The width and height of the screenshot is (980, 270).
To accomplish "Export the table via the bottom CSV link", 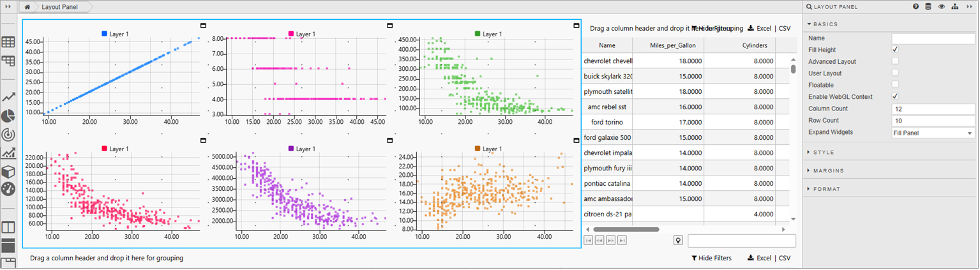I will coord(785,259).
